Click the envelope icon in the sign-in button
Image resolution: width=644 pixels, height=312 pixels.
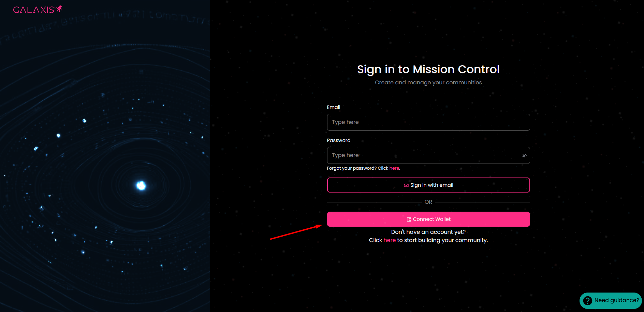click(x=406, y=185)
